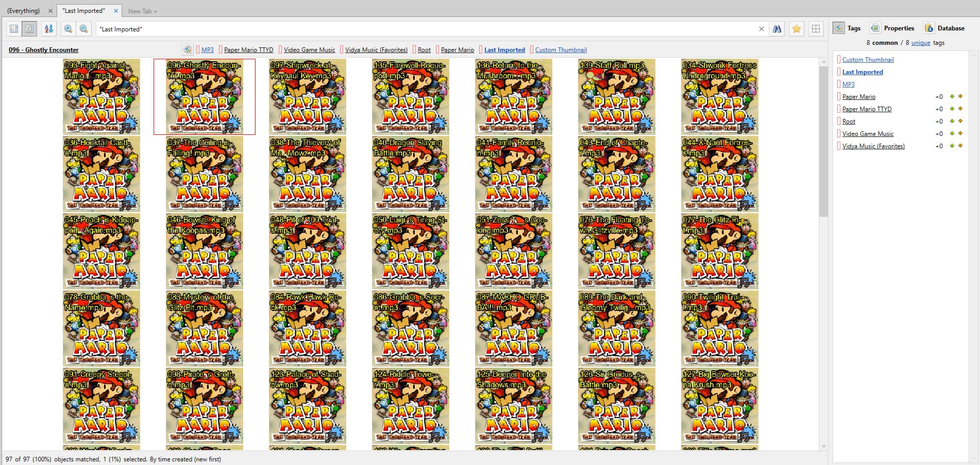Toggle red box next to Paper Mario tag
Screen dimensions: 980x465
tap(437, 50)
